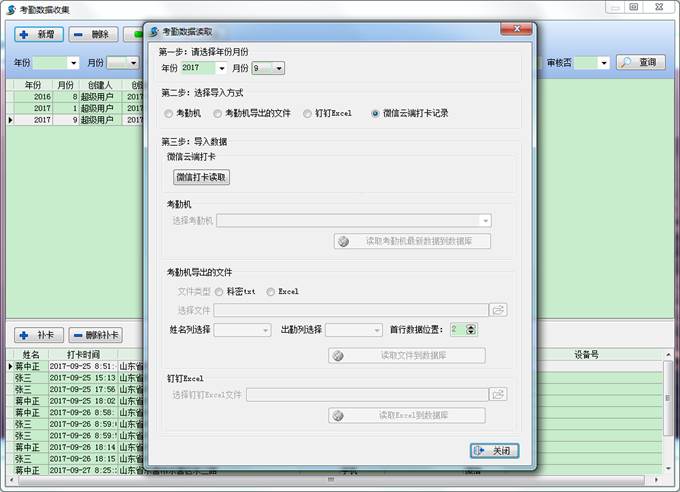Image resolution: width=680 pixels, height=492 pixels.
Task: Click the 微信打卡读取 button
Action: click(x=202, y=177)
